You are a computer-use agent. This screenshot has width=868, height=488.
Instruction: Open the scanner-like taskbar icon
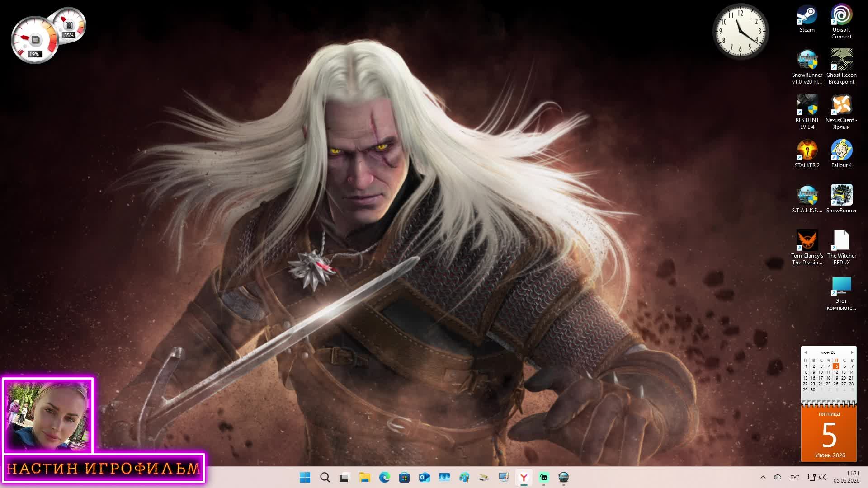click(484, 477)
